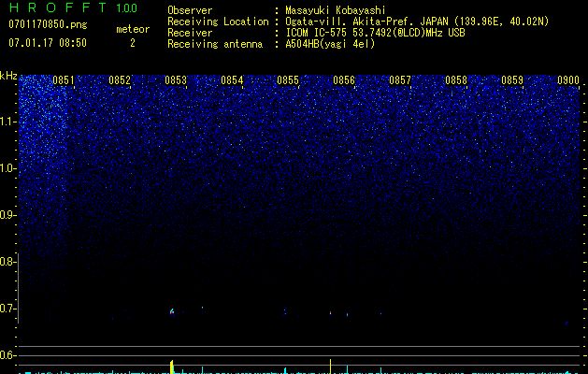
Task: Click the Receiving Location label
Action: pyautogui.click(x=218, y=22)
